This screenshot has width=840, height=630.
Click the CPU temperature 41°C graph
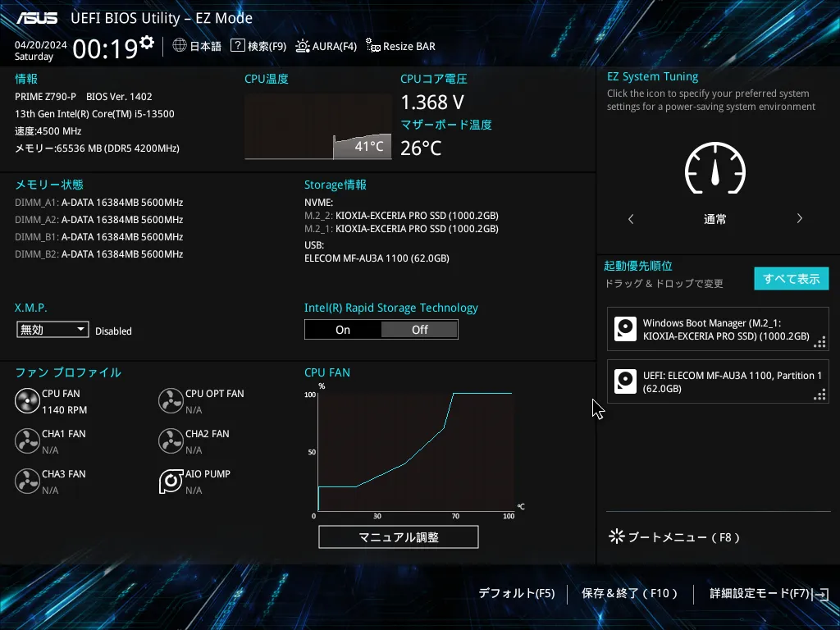[x=318, y=127]
